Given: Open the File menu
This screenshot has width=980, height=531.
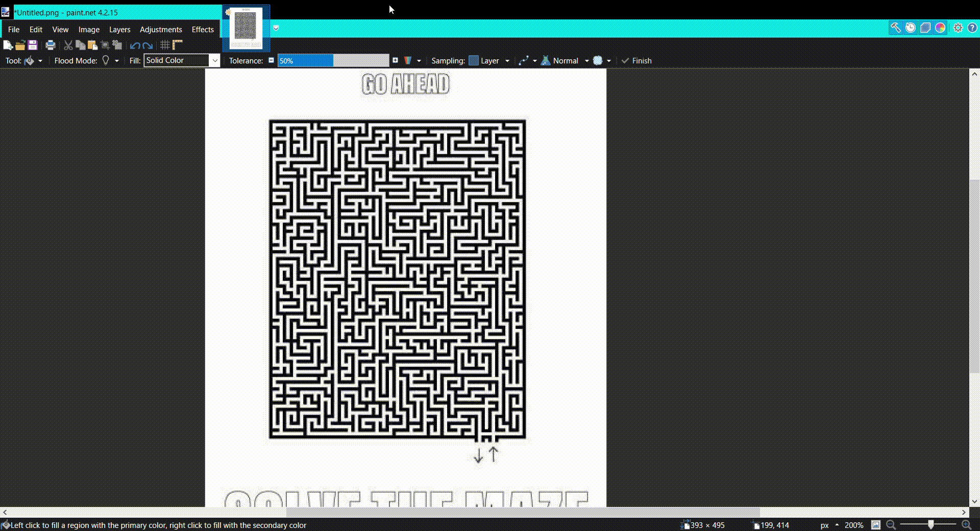Looking at the screenshot, I should (x=14, y=30).
